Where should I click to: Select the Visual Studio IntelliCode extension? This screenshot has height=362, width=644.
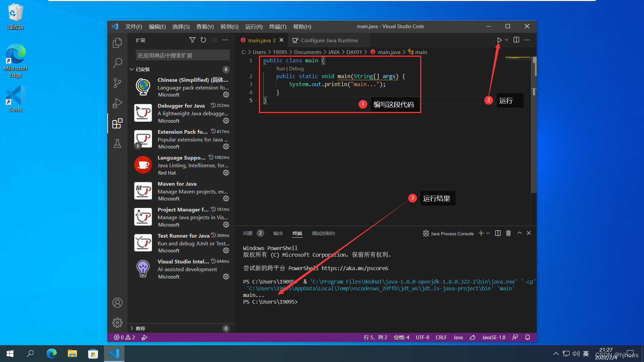click(181, 269)
